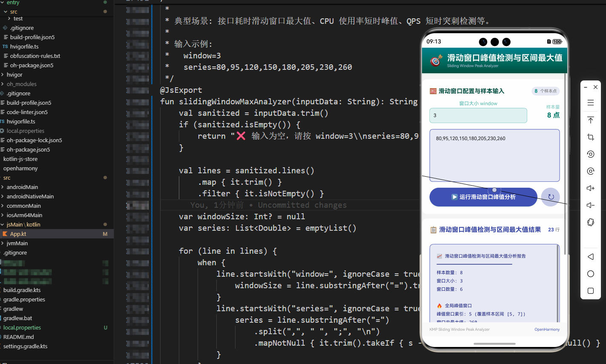Image resolution: width=606 pixels, height=364 pixels.
Task: Open the OpenHarmony link
Action: point(547,329)
